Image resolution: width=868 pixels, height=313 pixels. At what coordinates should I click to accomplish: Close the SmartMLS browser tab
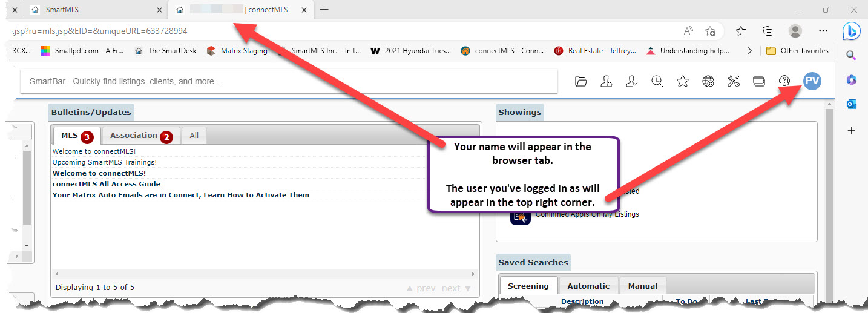(159, 10)
